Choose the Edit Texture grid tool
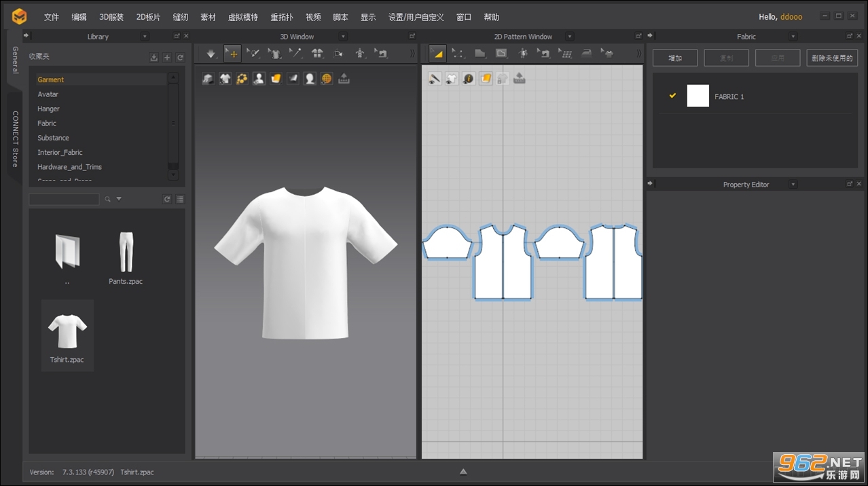The height and width of the screenshot is (486, 868). (565, 54)
